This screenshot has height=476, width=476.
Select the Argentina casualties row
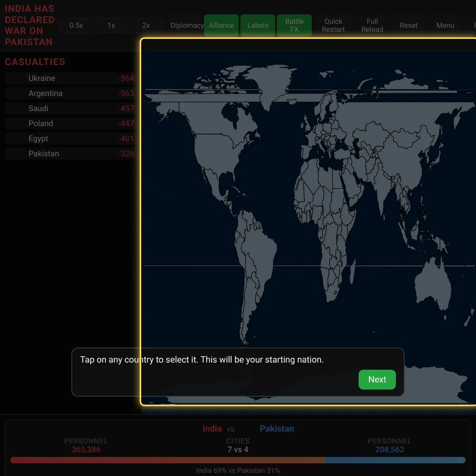70,93
